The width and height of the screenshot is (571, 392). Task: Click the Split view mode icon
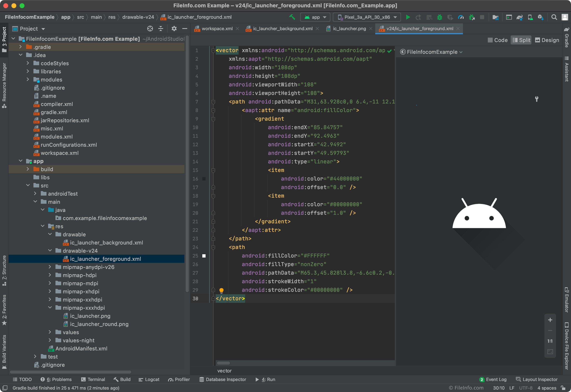click(x=523, y=40)
